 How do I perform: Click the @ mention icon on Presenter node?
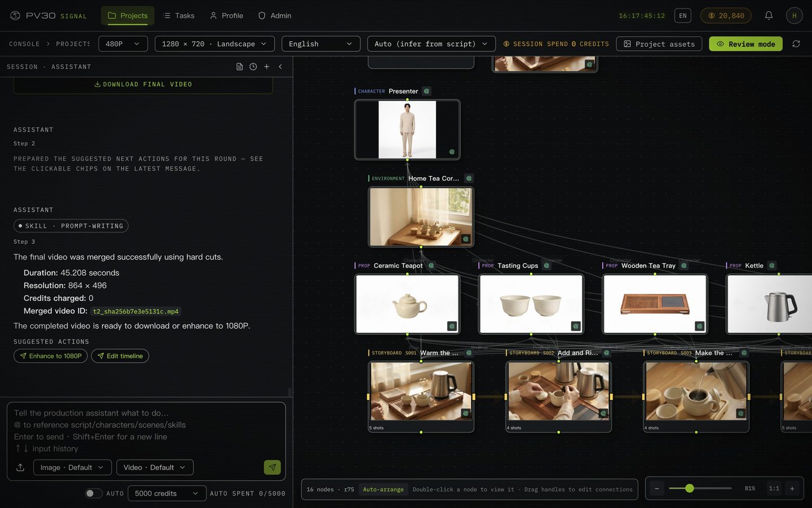(x=427, y=91)
